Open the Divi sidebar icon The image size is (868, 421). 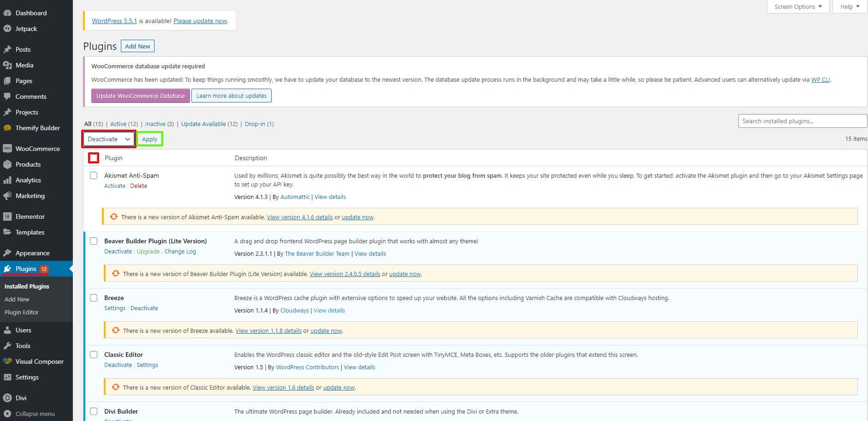click(x=8, y=397)
